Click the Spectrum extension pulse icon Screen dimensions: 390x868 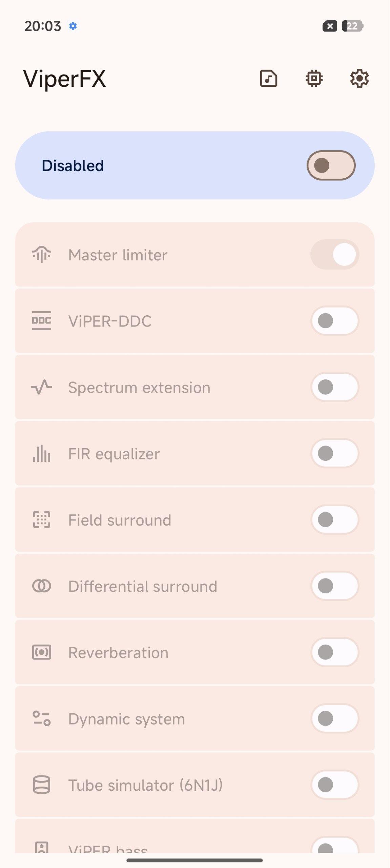[42, 387]
